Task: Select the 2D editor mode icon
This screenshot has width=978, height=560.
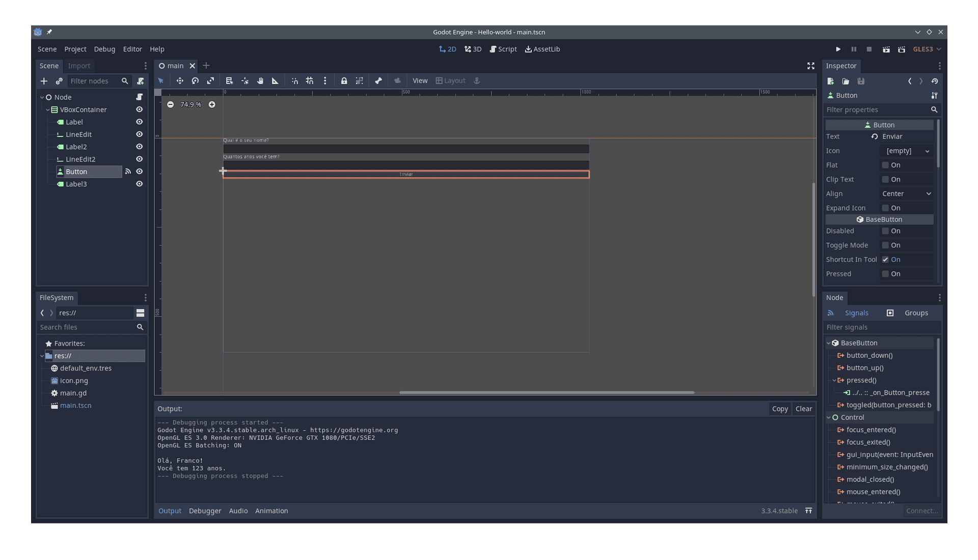Action: pos(447,49)
